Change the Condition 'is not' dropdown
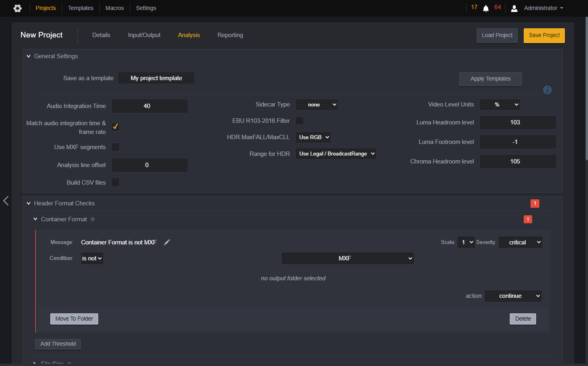Viewport: 588px width, 366px height. coord(92,258)
